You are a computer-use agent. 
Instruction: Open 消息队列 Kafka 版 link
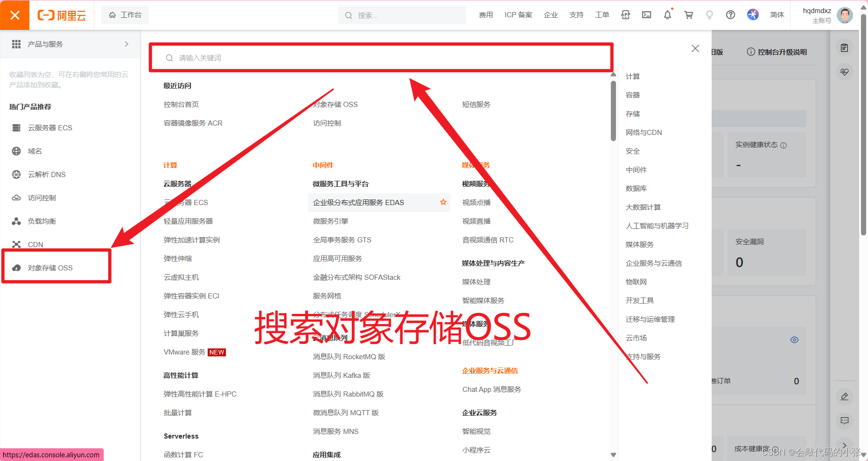[341, 376]
